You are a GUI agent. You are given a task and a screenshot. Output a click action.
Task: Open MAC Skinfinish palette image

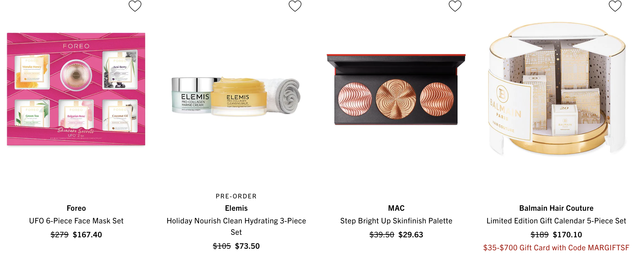396,89
